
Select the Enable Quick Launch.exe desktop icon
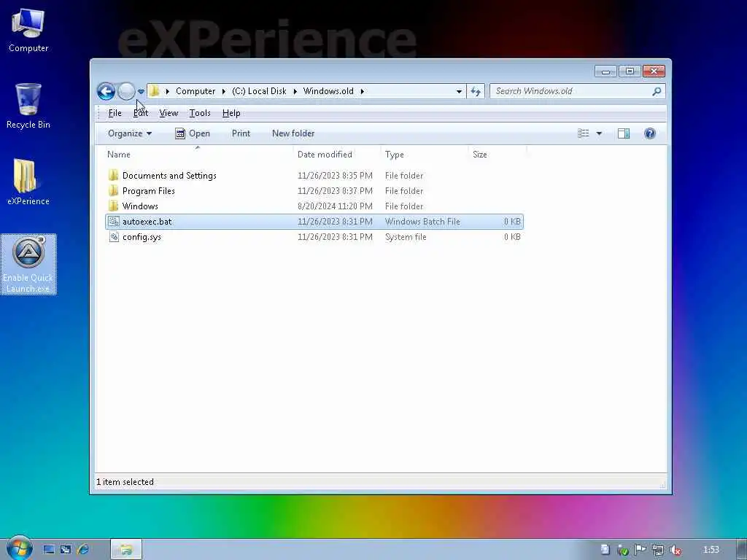[x=28, y=265]
